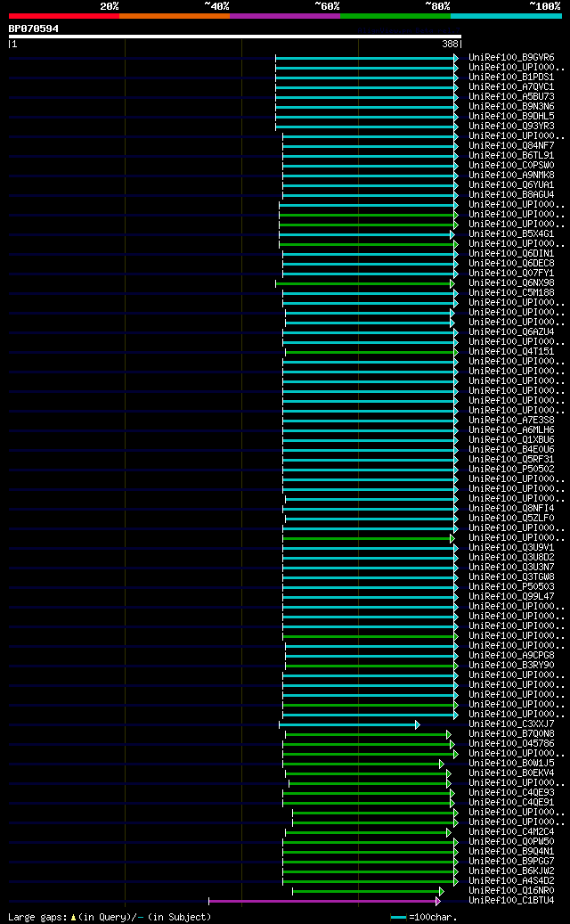The image size is (570, 924).
Task: Click the orange ~40% identity legend segment
Action: click(175, 16)
